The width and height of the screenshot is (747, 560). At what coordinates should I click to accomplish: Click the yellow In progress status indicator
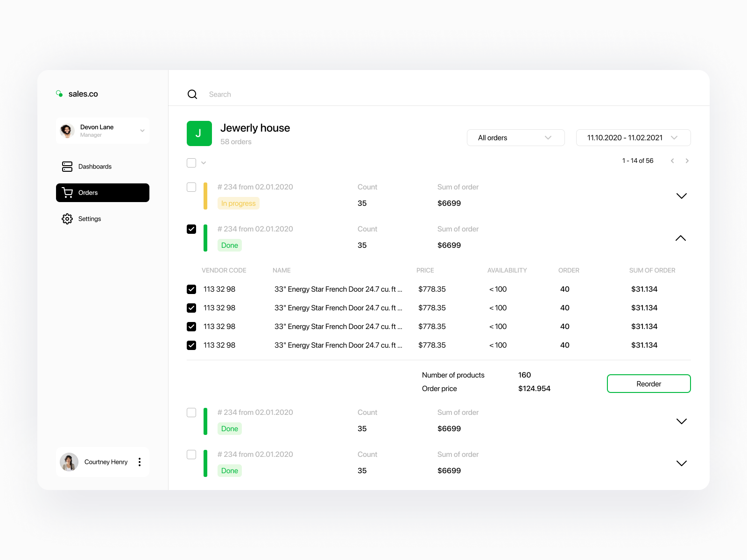(238, 203)
